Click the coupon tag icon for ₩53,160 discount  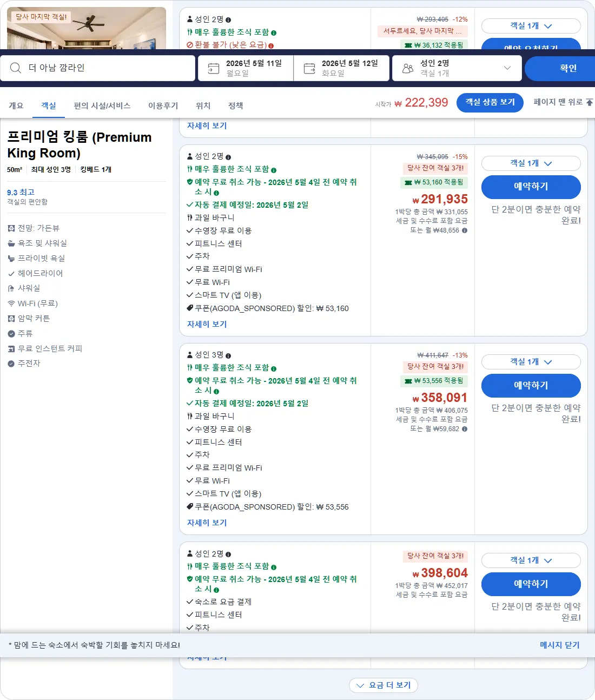point(190,308)
